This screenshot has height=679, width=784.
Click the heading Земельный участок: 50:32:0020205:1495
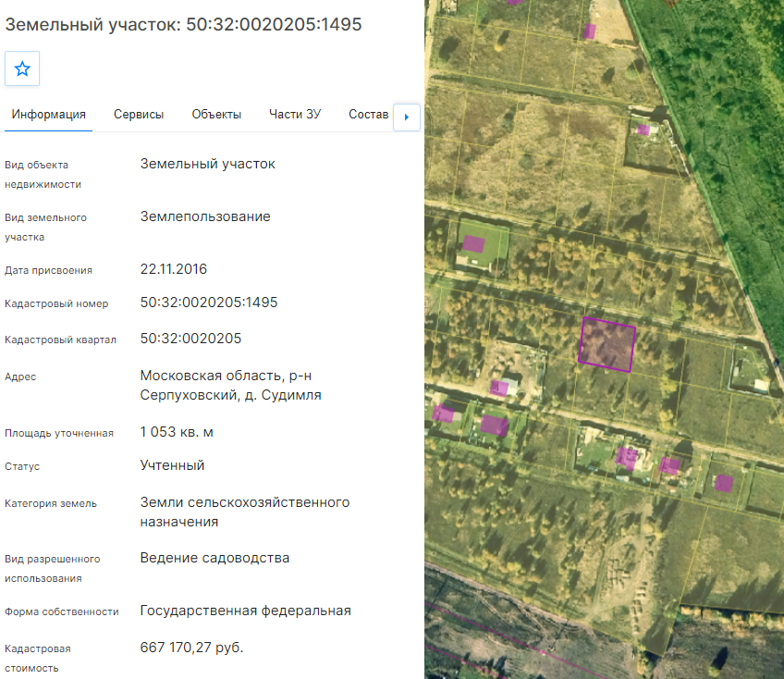coord(183,24)
